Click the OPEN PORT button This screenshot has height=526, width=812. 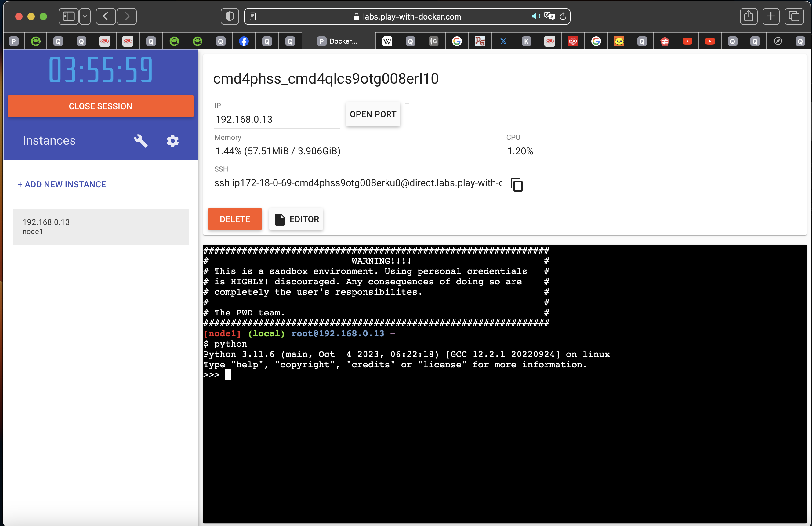point(372,114)
